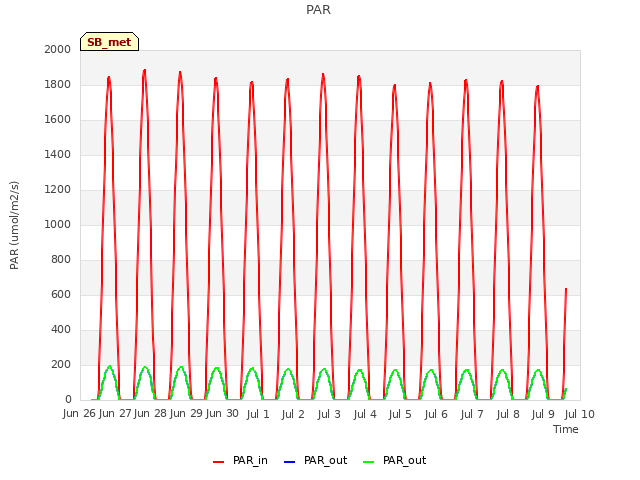Click the final partial red peak near 600
Image resolution: width=640 pixels, height=480 pixels.
(566, 289)
